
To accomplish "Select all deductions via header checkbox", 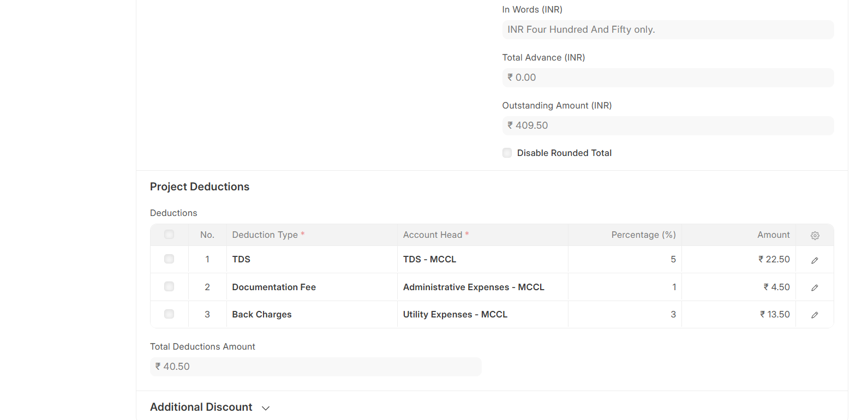I will (x=169, y=235).
